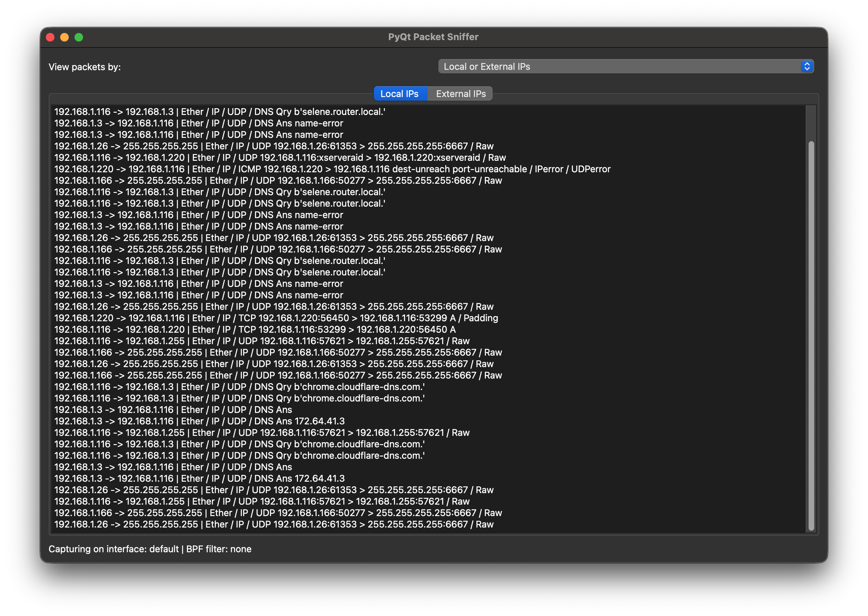Switch to the External IPs tab
868x616 pixels.
tap(460, 94)
